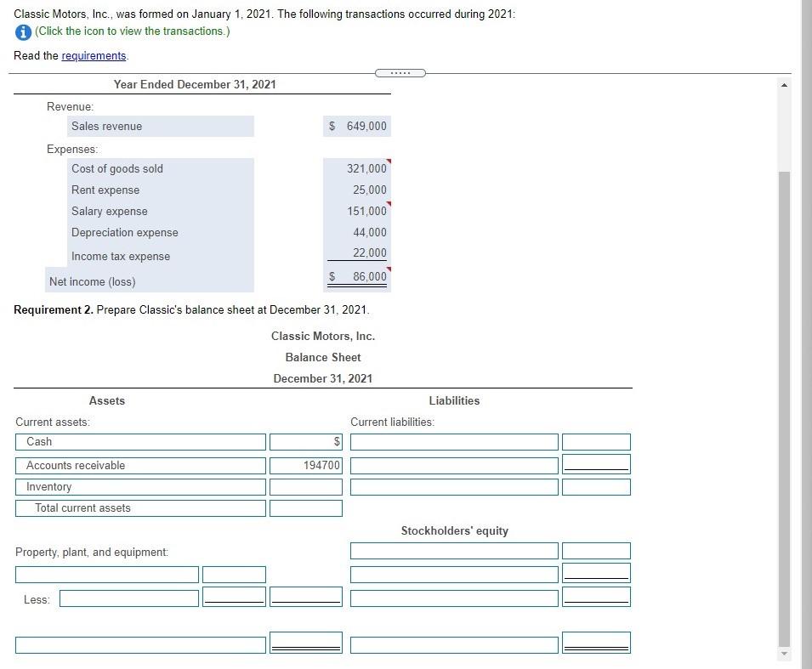Click the Accounts receivable amount field showing 194700
The width and height of the screenshot is (812, 669).
point(306,466)
